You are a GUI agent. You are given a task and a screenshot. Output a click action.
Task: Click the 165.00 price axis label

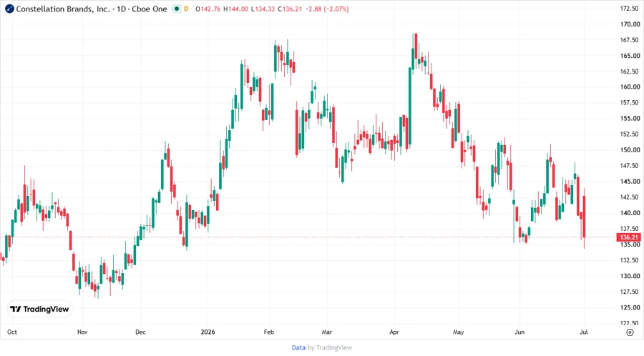pos(629,55)
